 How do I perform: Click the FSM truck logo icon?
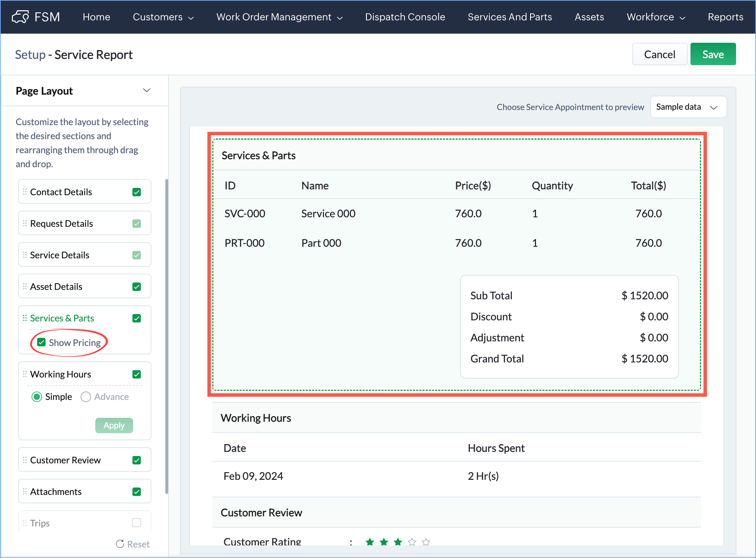click(x=20, y=16)
